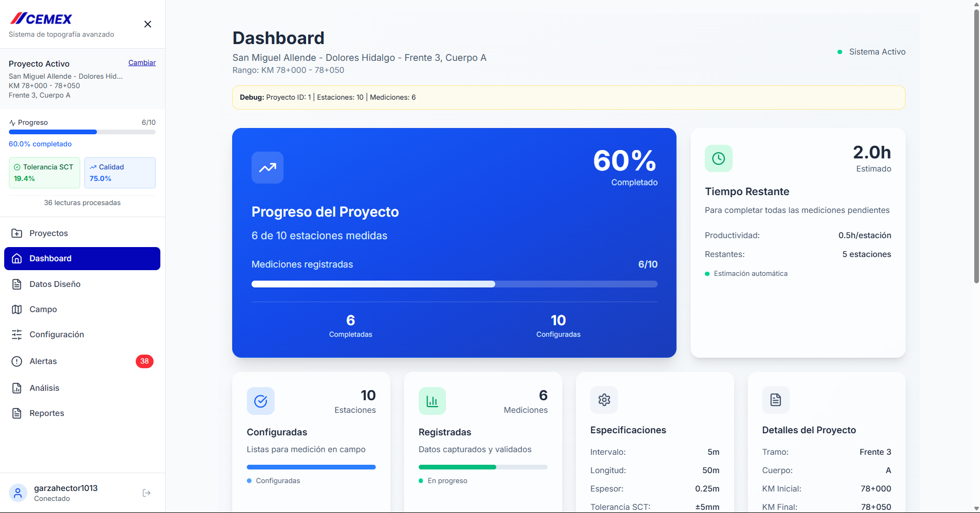Image resolution: width=980 pixels, height=513 pixels.
Task: Open the Reportes section
Action: coord(82,413)
